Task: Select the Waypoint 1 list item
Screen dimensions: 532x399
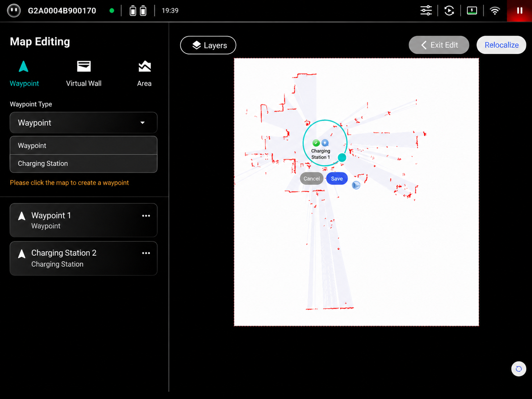Action: (x=83, y=220)
